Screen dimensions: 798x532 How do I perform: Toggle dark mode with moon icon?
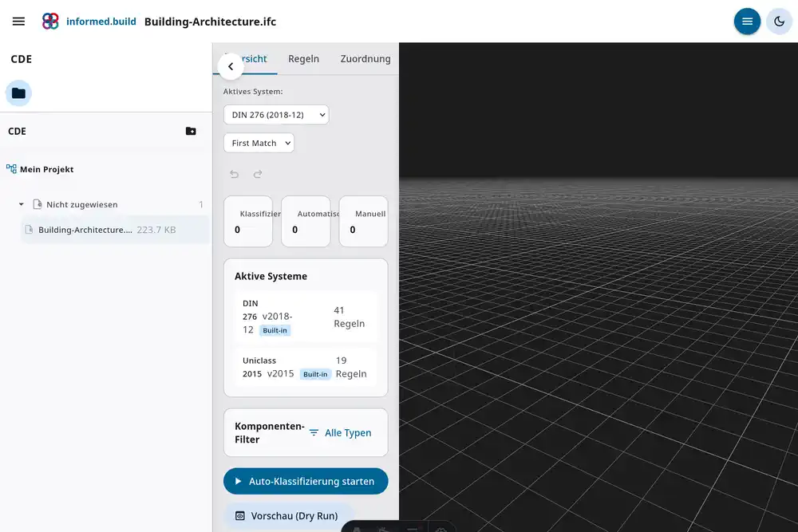coord(779,22)
